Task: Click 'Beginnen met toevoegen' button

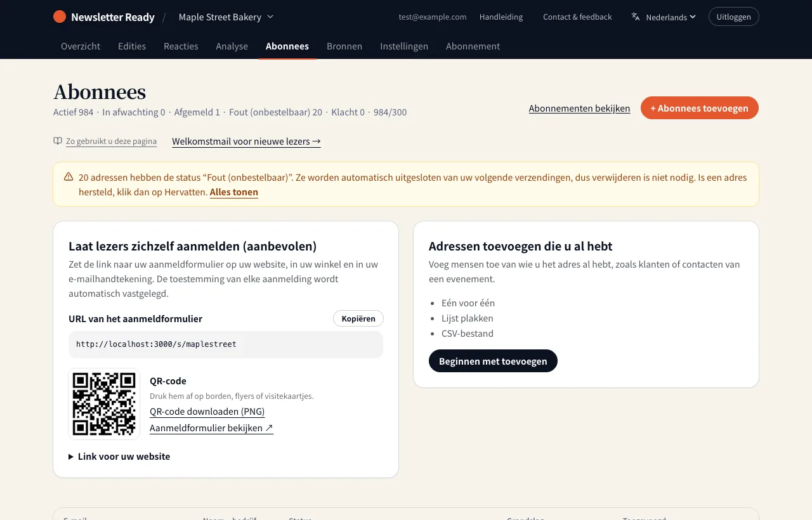Action: 493,361
